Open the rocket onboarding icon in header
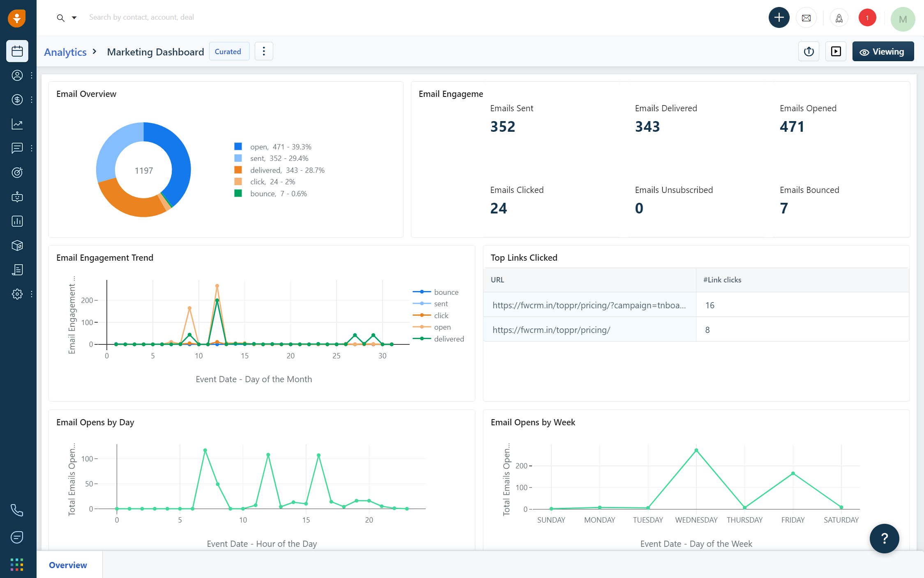Viewport: 924px width, 578px height. (x=839, y=18)
